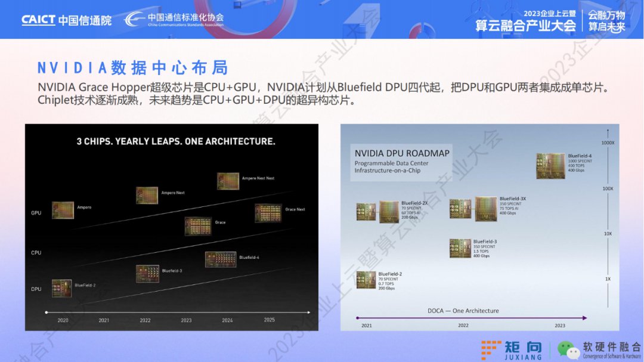Click the '1X' scale label
Screen dimensions: 644x362
(608, 279)
